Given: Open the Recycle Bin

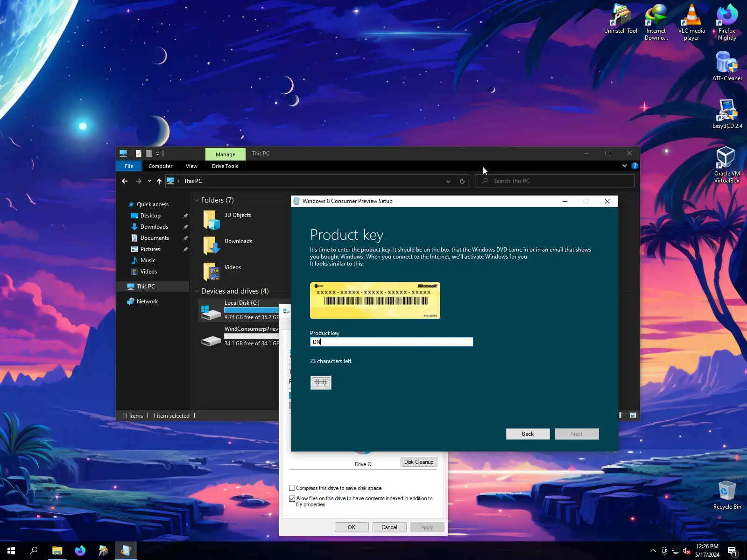Looking at the screenshot, I should tap(727, 495).
